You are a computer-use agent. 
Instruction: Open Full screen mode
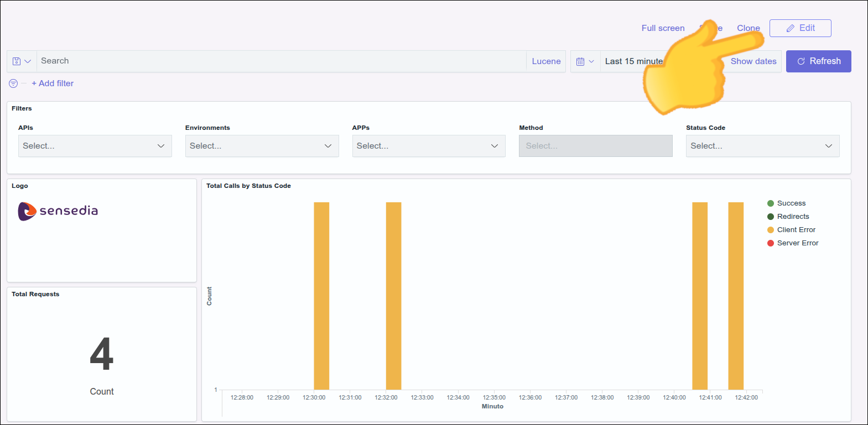tap(663, 28)
